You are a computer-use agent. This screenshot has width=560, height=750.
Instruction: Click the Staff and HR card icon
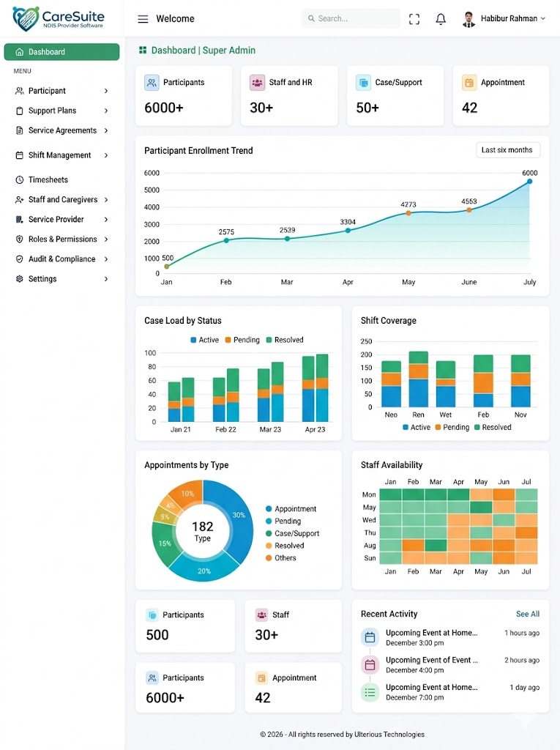(257, 83)
